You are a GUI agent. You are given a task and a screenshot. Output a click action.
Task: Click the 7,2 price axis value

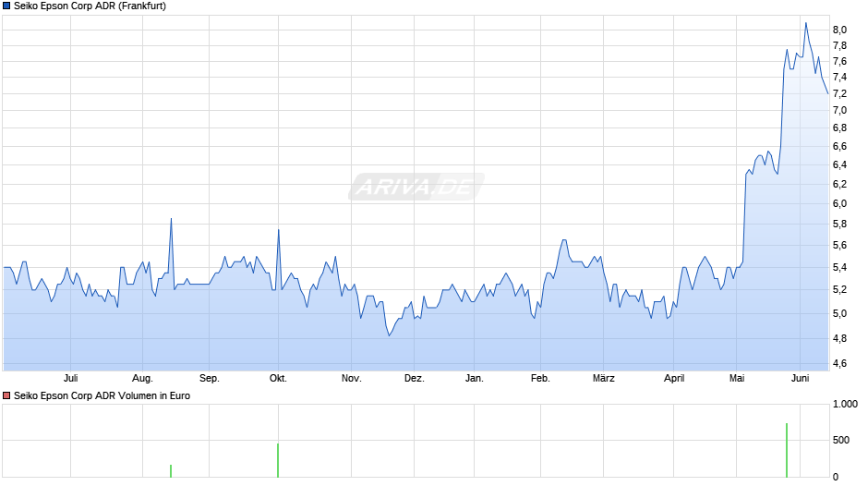click(839, 93)
